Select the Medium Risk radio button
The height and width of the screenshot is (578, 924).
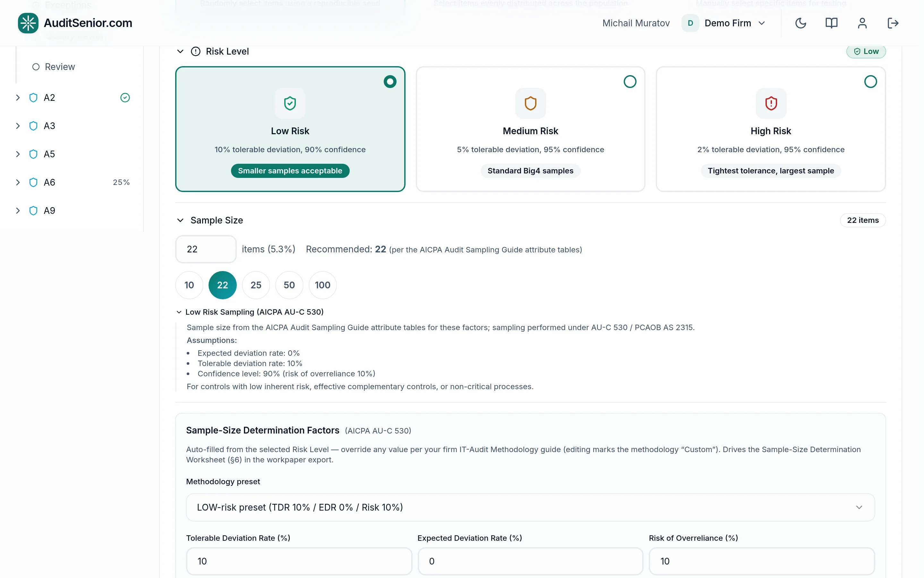coord(630,82)
